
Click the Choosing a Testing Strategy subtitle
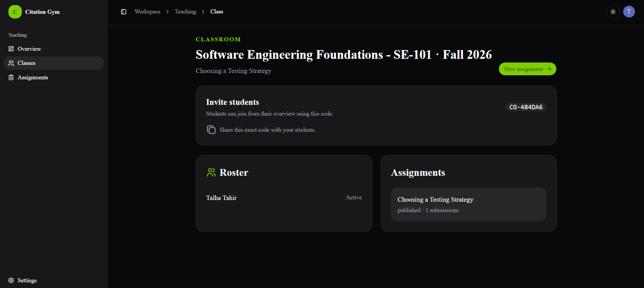(x=233, y=71)
